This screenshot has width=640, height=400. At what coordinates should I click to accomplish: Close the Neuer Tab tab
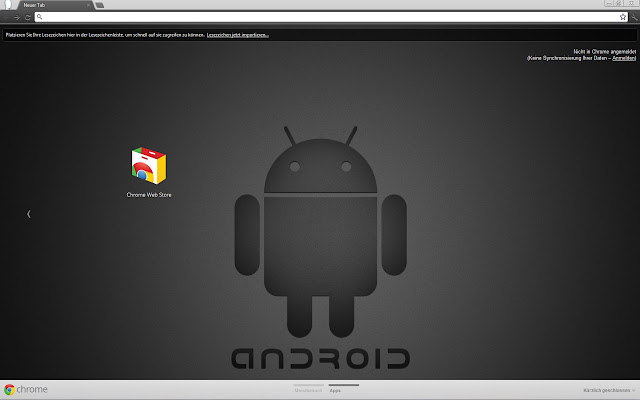tap(88, 5)
